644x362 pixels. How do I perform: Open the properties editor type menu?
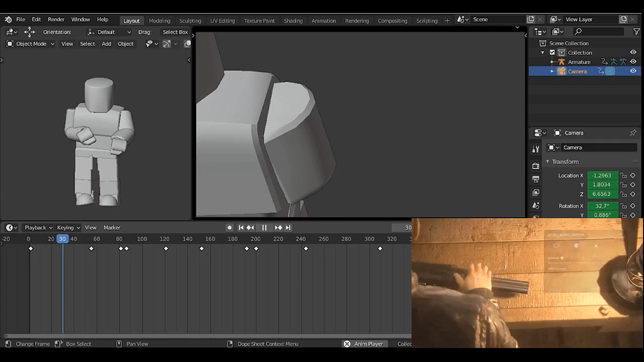click(x=540, y=133)
